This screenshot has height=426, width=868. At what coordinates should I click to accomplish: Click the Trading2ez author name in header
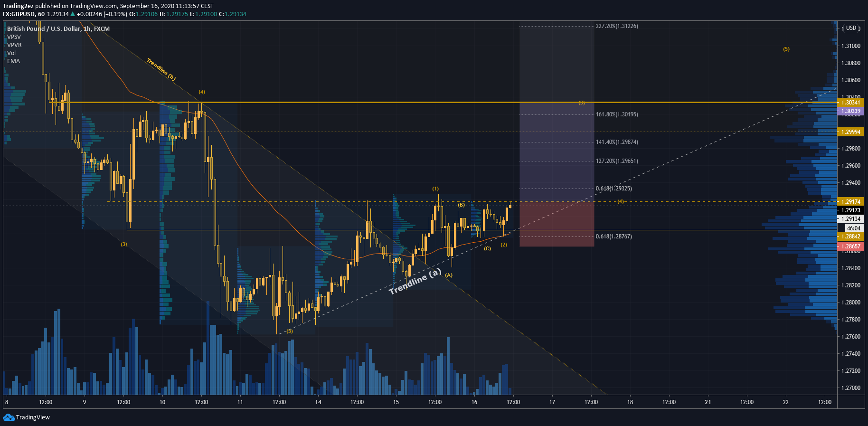click(18, 6)
